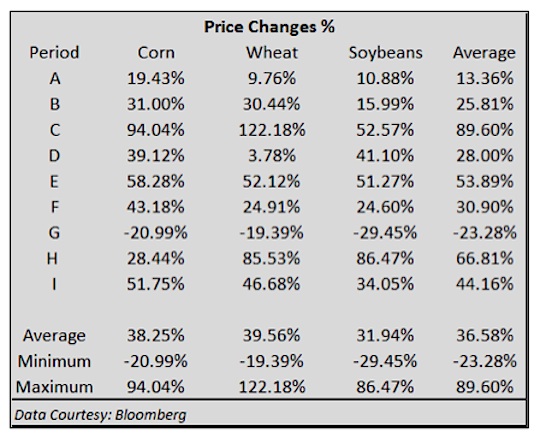Click the top-right Average column header
This screenshot has width=540, height=438.
point(484,53)
